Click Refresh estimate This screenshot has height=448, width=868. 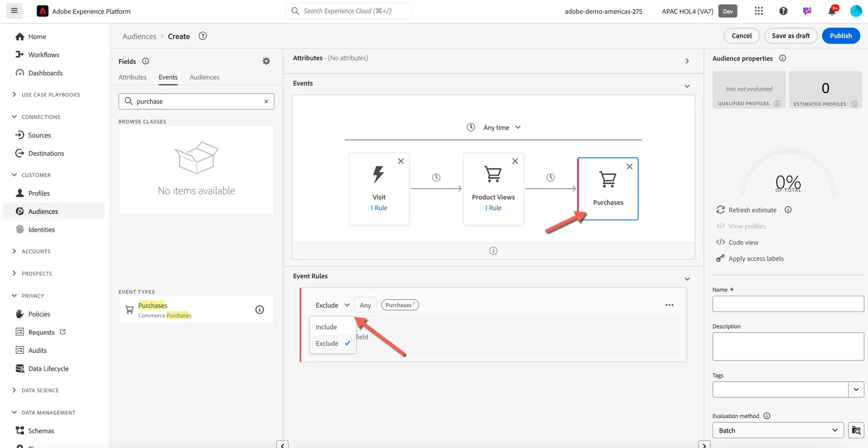click(747, 210)
